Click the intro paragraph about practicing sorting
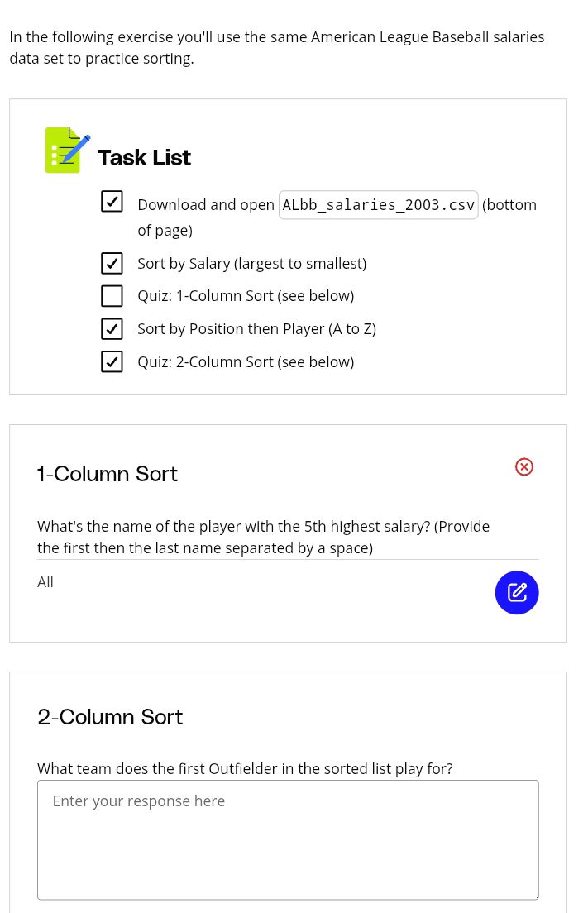Image resolution: width=588 pixels, height=913 pixels. point(276,47)
